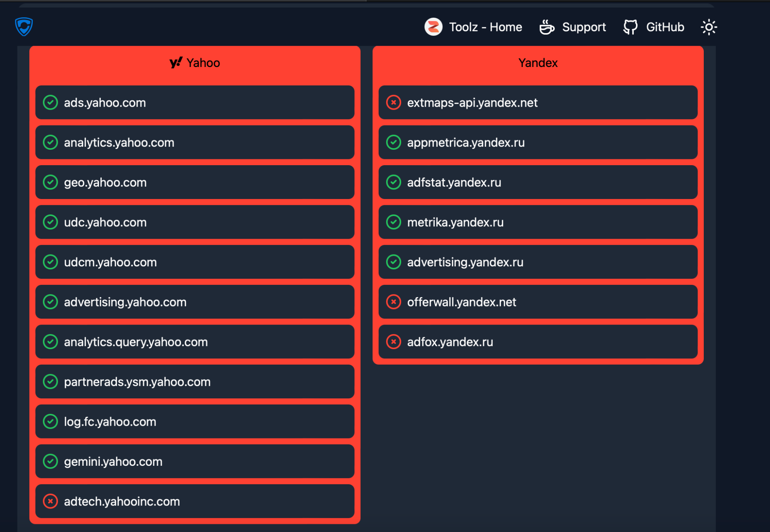This screenshot has height=532, width=770.
Task: Click green check icon beside ads.yahoo.com
Action: point(50,102)
